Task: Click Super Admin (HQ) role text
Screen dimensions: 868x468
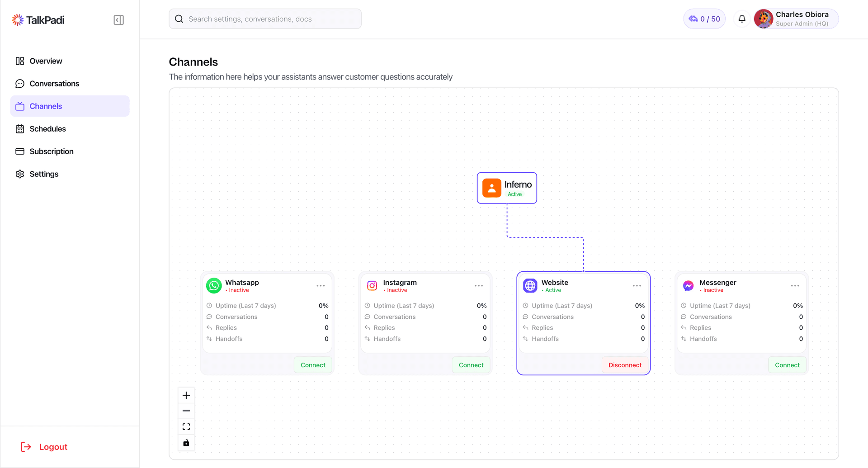Action: 802,24
